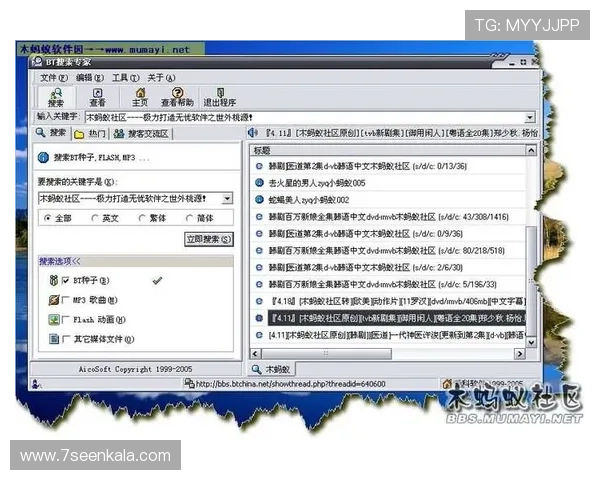The height and width of the screenshot is (480, 600).
Task: Click the 退出程序 exit icon
Action: pos(220,93)
